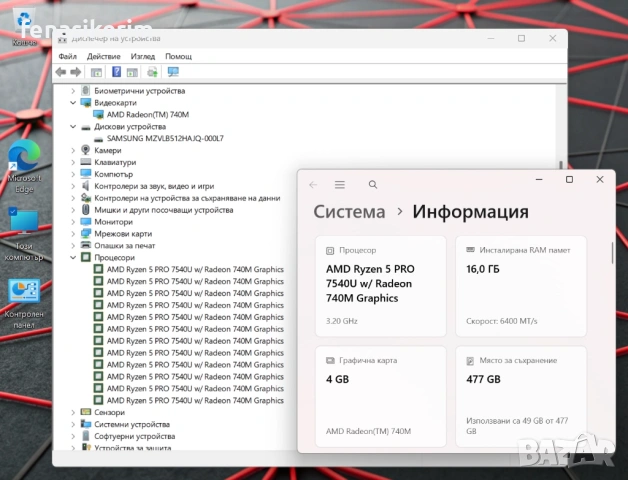The height and width of the screenshot is (480, 628).
Task: Open Microsoft Edge desktop shortcut
Action: point(24,167)
